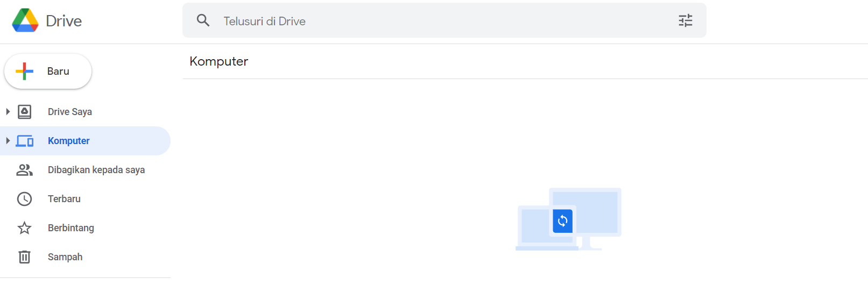Click the Google Drive logo icon
The image size is (868, 292).
(x=25, y=20)
